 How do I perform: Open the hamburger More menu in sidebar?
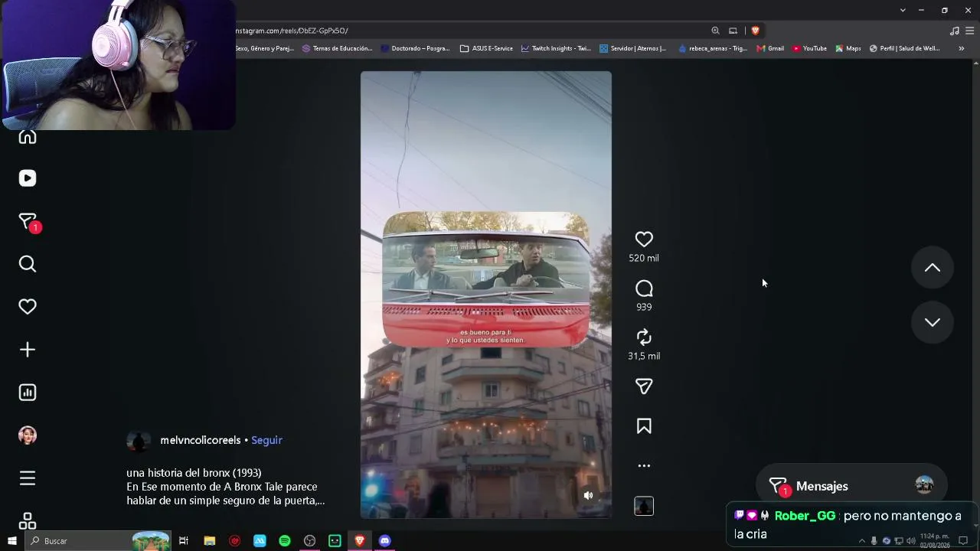click(28, 478)
